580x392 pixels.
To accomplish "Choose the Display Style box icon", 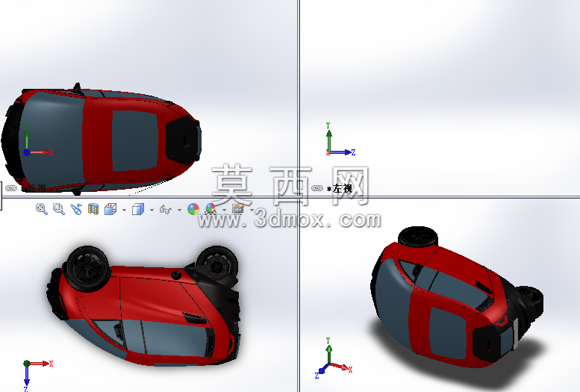I will (138, 209).
